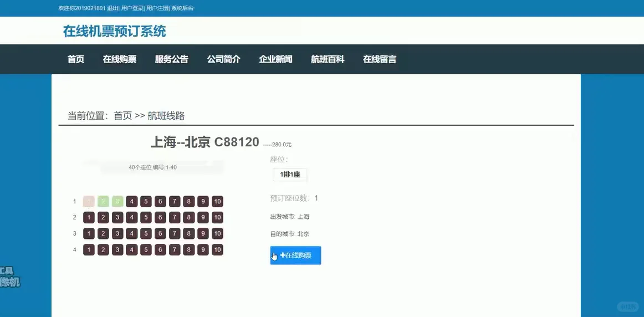This screenshot has height=317, width=644.
Task: Click the 上海--北京 C88120 flight heading
Action: 205,142
